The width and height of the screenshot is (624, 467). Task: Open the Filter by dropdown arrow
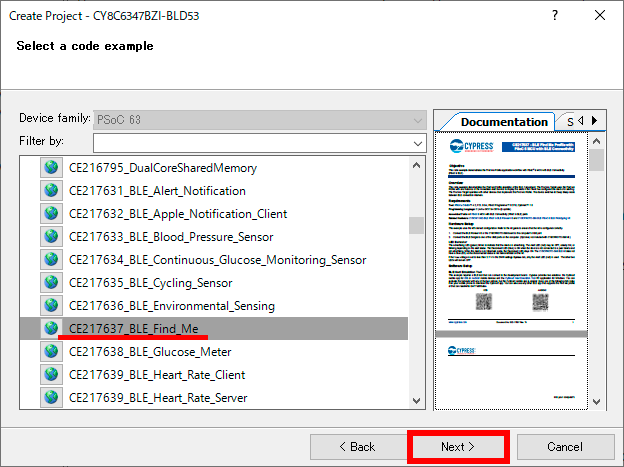(417, 143)
